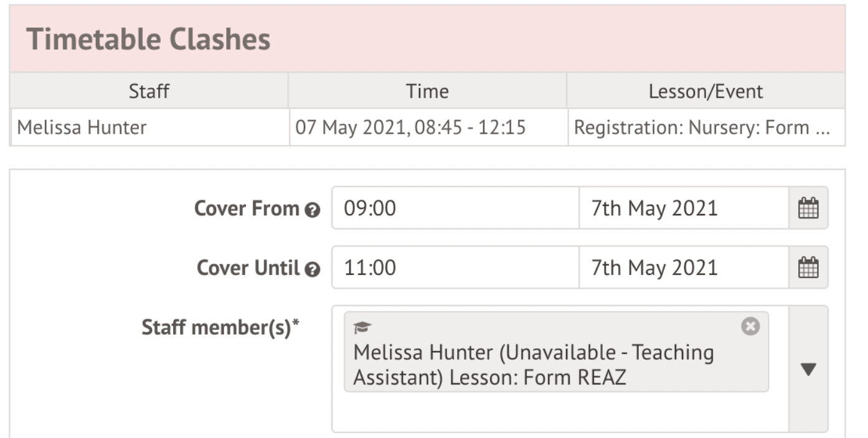The width and height of the screenshot is (868, 438).
Task: Select Melissa Hunter in clashes table
Action: click(x=82, y=128)
